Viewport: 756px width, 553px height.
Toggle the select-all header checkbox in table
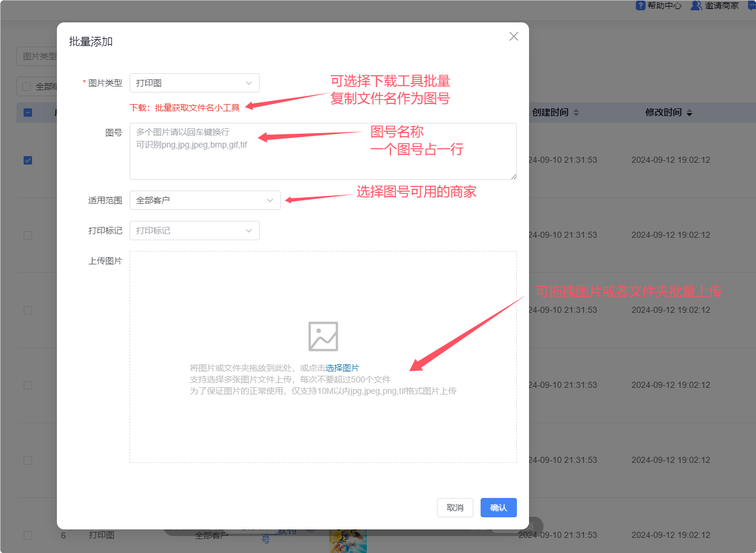pos(28,112)
